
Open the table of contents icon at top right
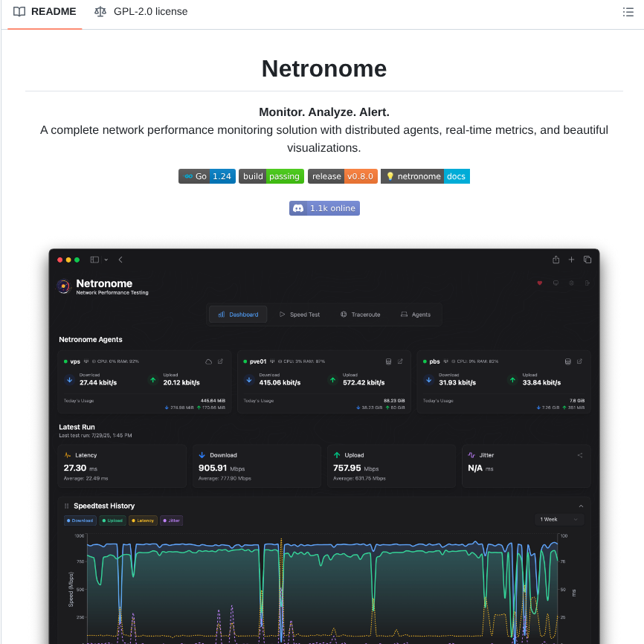point(628,12)
